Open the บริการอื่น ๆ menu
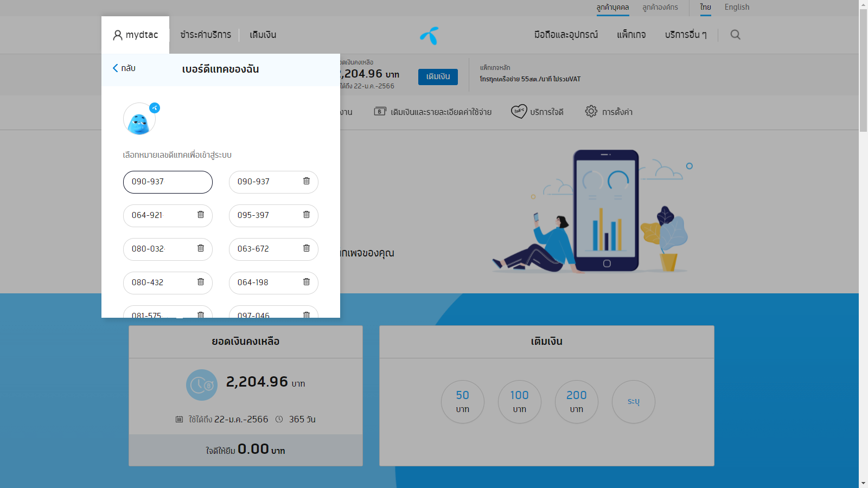Screen dimensions: 868x488 pyautogui.click(x=686, y=35)
